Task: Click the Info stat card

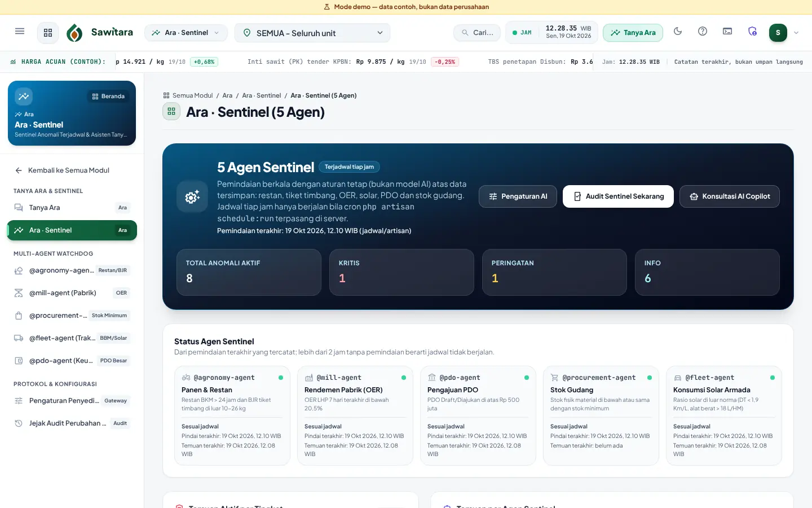Action: [707, 272]
